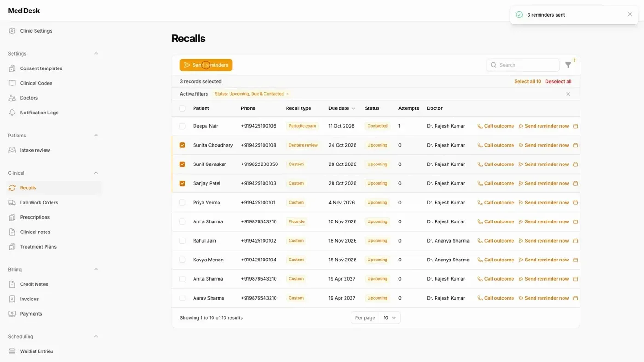Open Invoices in the sidebar

pyautogui.click(x=29, y=299)
